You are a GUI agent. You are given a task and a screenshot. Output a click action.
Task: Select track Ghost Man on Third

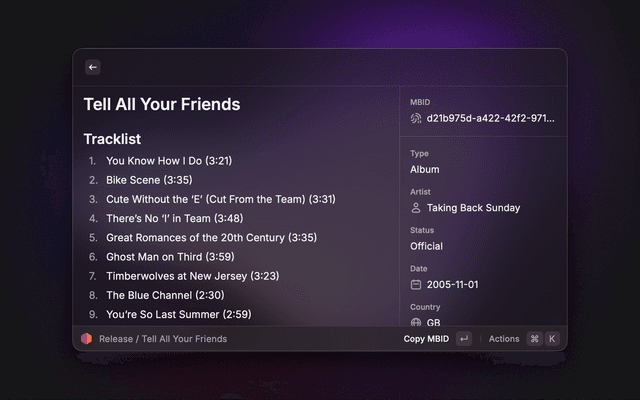170,257
